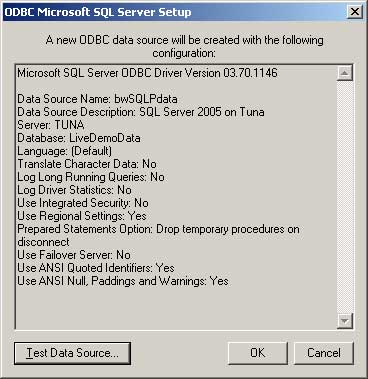Close the ODBC Setup dialog window

(355, 12)
